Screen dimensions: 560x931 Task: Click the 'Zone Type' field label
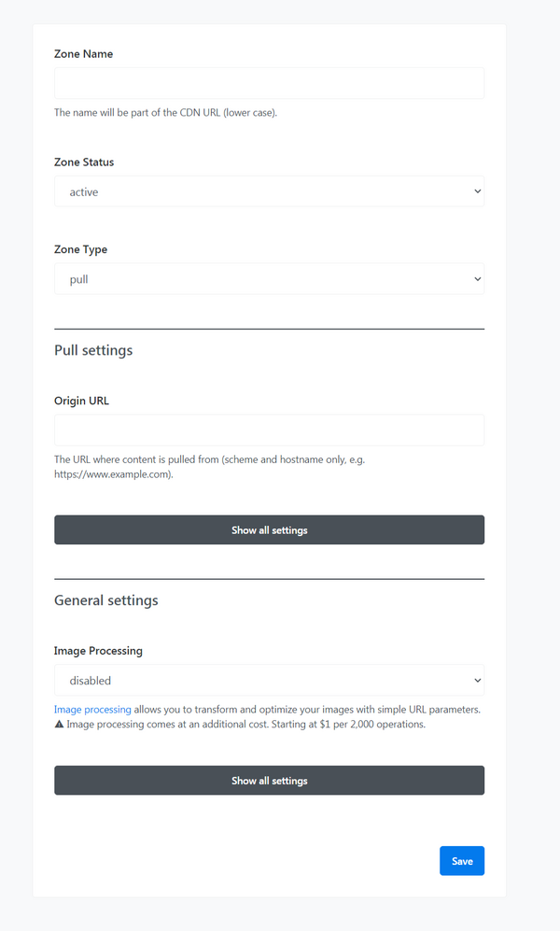click(80, 249)
